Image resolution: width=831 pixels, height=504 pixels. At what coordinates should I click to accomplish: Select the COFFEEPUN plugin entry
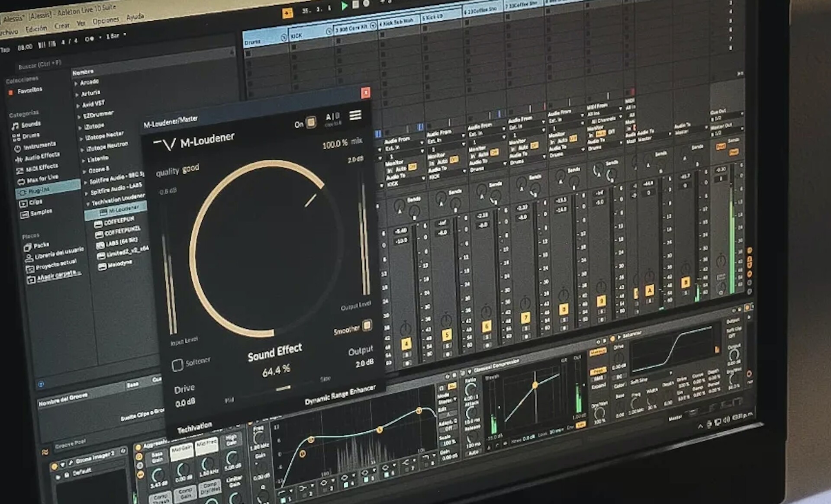click(x=119, y=221)
